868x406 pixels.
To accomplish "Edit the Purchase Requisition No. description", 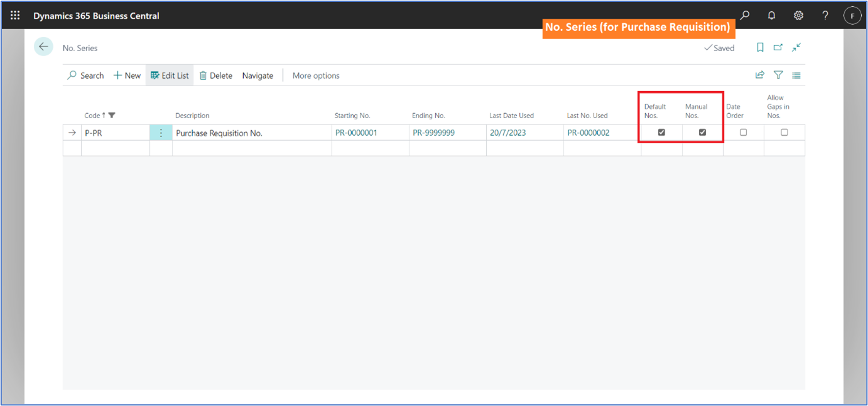I will tap(252, 133).
